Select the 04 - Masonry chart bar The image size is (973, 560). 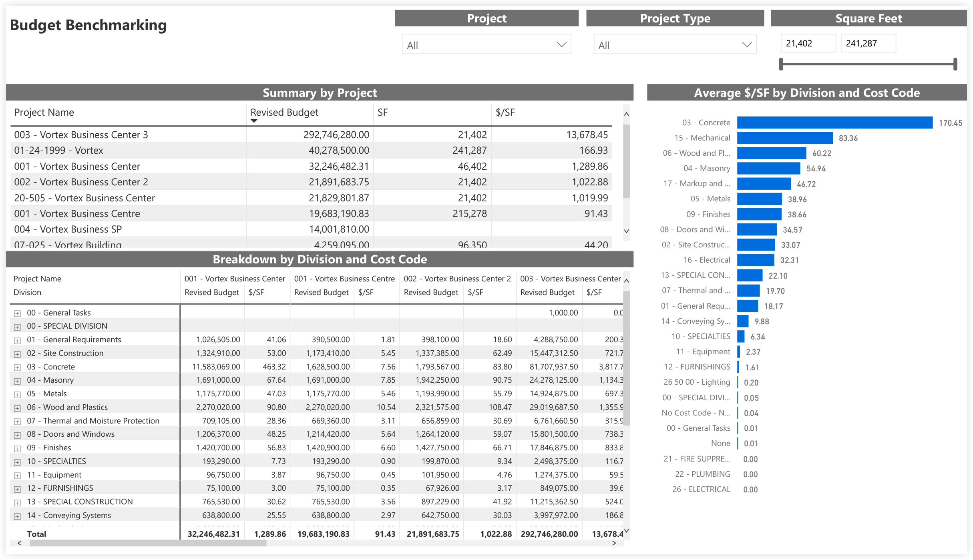pyautogui.click(x=769, y=168)
